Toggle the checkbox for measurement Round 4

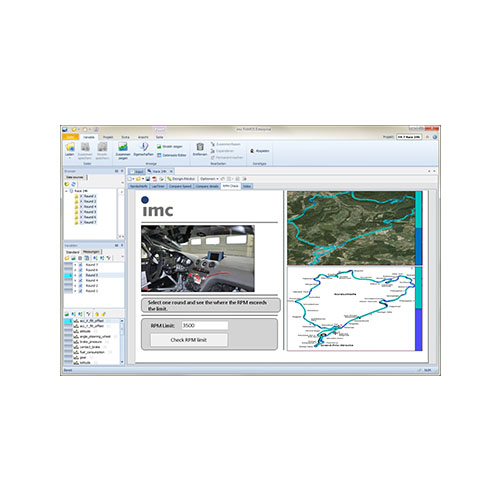tap(80, 281)
